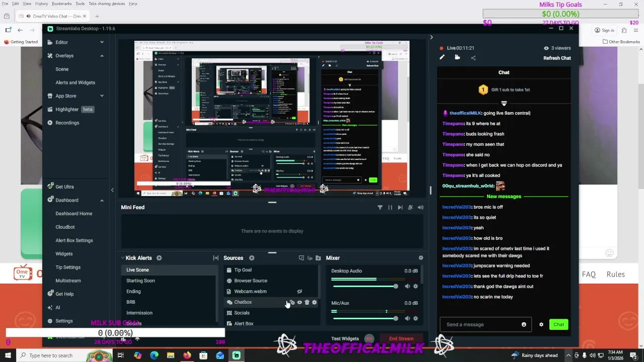Open Chatbox source properties gear
Viewport: 644px width, 362px height.
(x=314, y=302)
